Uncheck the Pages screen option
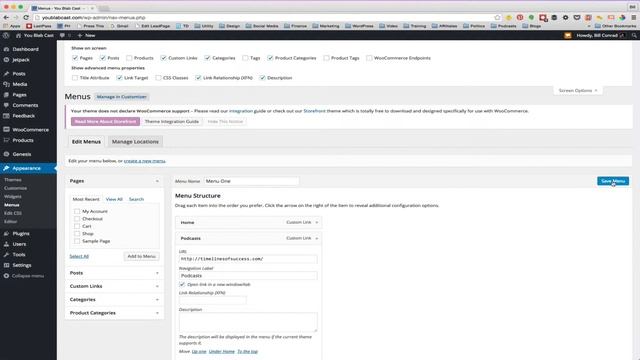 [x=75, y=58]
